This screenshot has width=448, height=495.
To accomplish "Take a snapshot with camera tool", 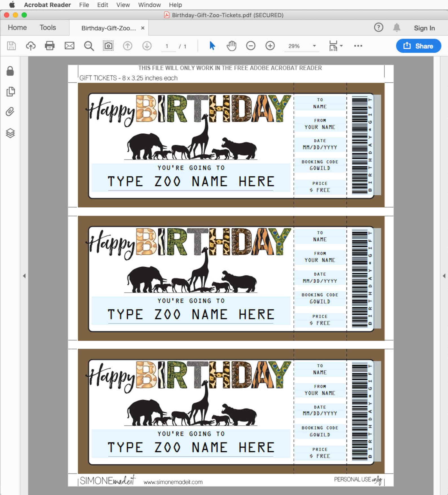I will click(x=108, y=46).
